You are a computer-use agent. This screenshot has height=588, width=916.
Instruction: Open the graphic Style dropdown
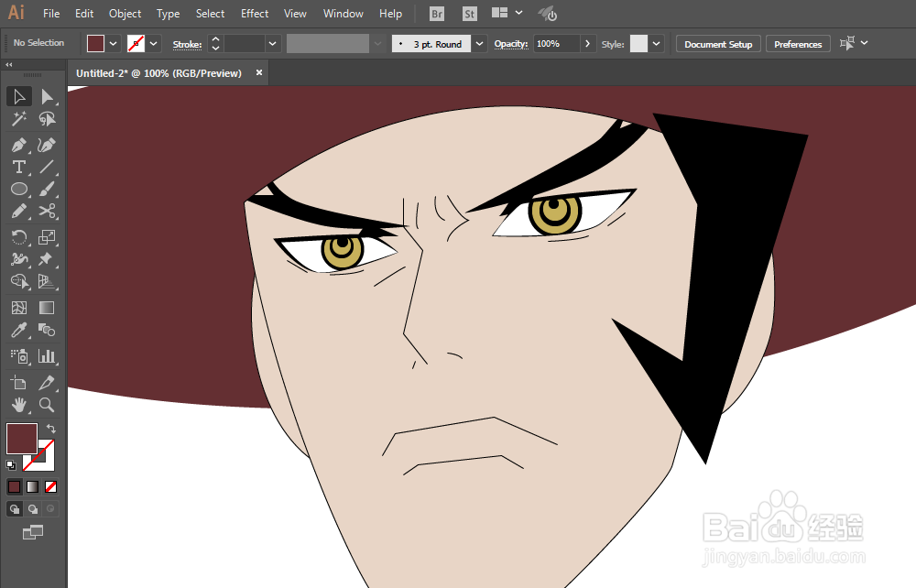657,44
